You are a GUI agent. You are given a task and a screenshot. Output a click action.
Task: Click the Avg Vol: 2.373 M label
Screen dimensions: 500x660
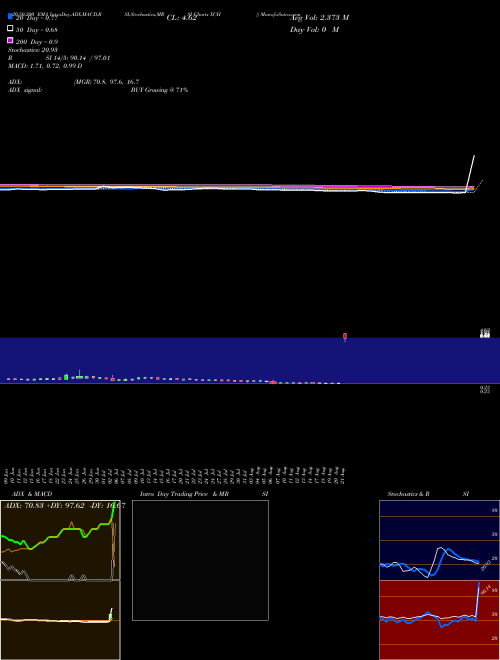(x=319, y=18)
